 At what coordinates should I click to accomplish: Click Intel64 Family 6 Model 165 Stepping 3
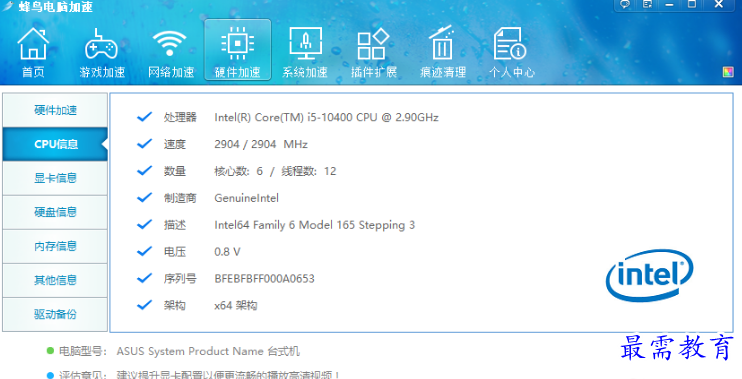point(314,225)
